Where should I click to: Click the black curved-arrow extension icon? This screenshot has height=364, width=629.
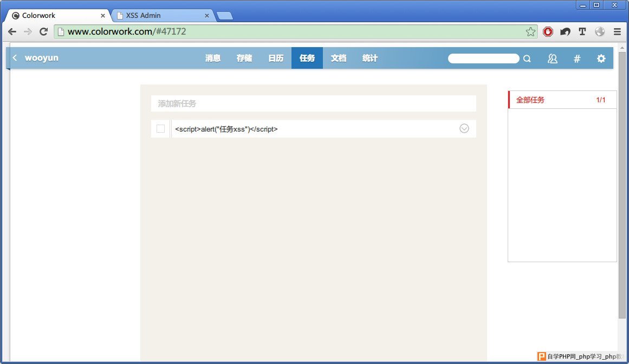pyautogui.click(x=565, y=31)
